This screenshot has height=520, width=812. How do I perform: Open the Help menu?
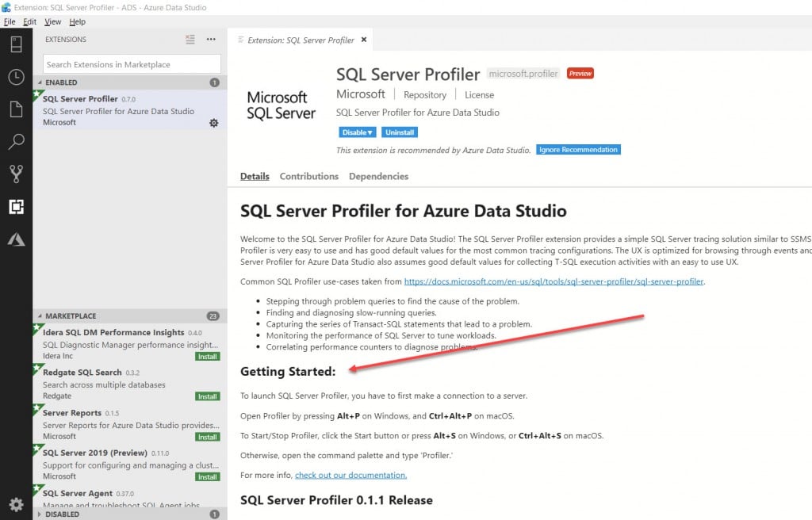point(77,21)
